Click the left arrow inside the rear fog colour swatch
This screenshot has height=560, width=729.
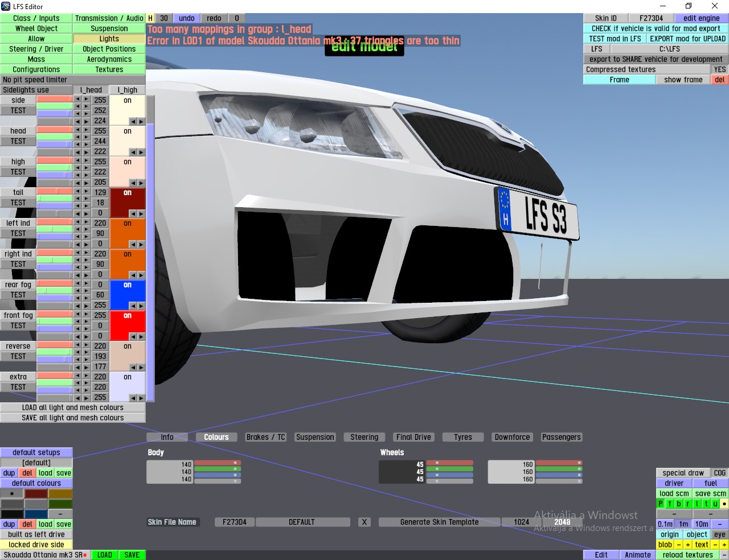[x=133, y=306]
